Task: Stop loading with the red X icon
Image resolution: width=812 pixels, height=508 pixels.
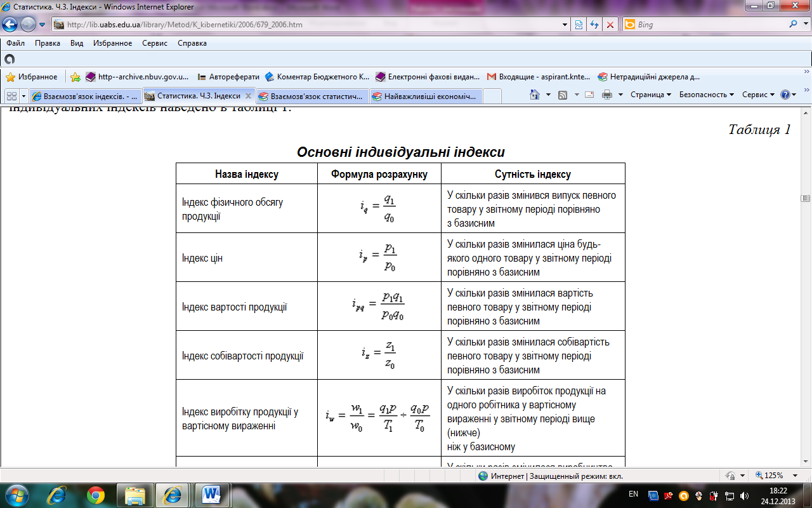Action: coord(610,25)
